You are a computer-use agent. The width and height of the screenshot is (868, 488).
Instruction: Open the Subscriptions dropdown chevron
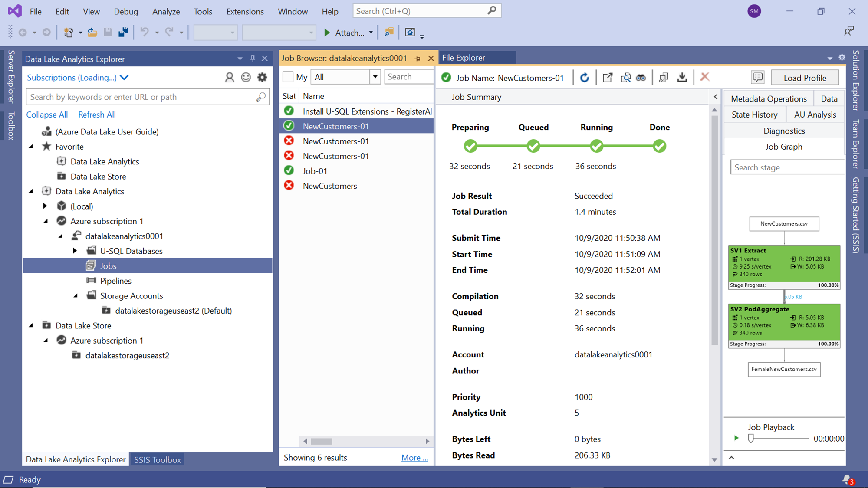125,78
